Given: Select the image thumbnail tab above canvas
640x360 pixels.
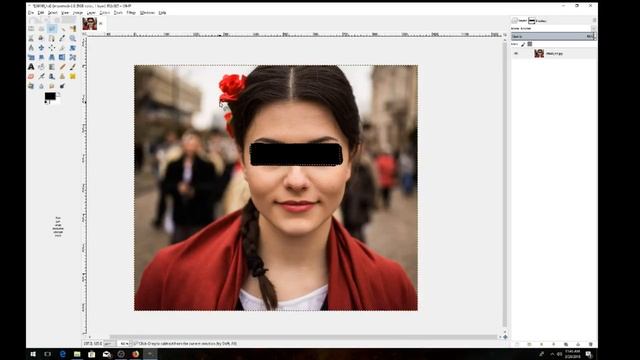Looking at the screenshot, I should tap(90, 24).
